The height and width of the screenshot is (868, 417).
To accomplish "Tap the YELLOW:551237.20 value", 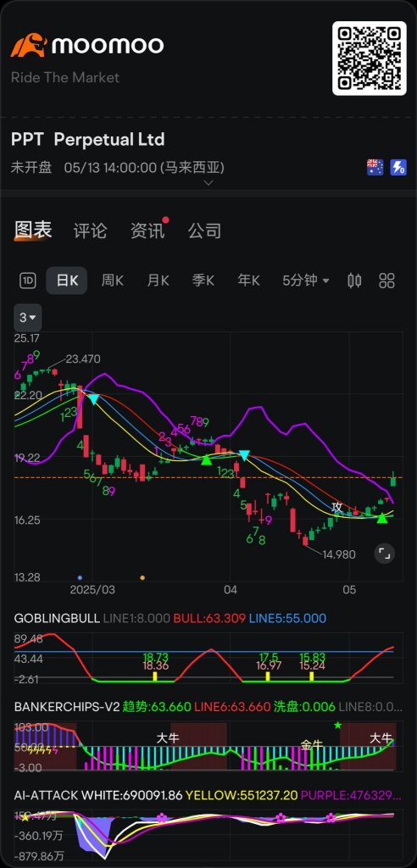I will click(x=240, y=795).
